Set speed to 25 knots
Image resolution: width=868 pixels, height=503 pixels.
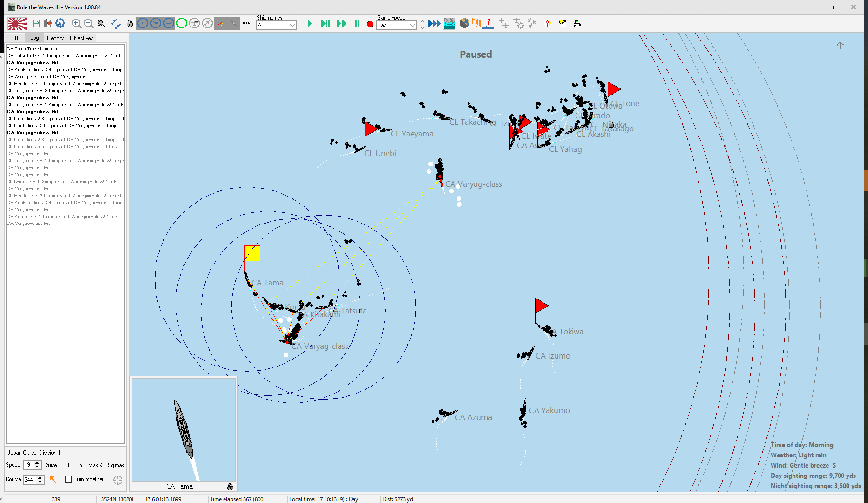[x=79, y=465]
